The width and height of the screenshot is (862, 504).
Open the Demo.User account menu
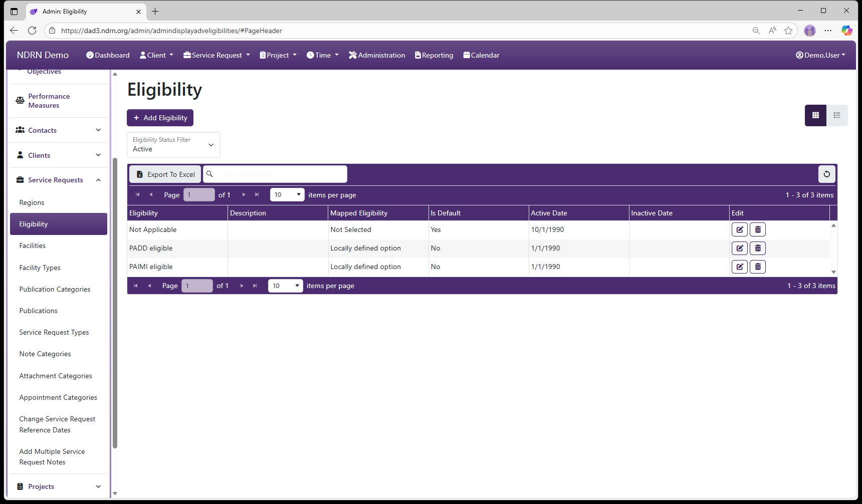point(820,55)
